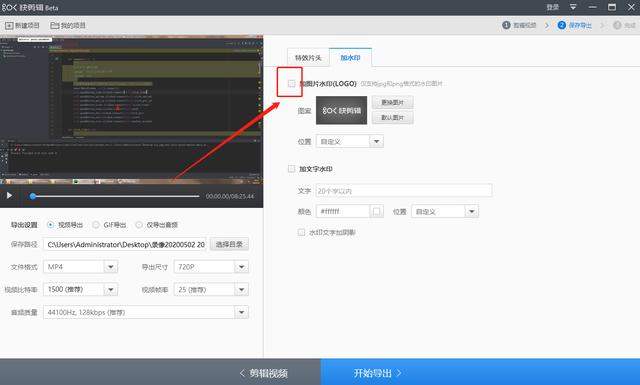Open the title bar dropdown menu icon
Screen dimensions: 640x385
point(573,7)
